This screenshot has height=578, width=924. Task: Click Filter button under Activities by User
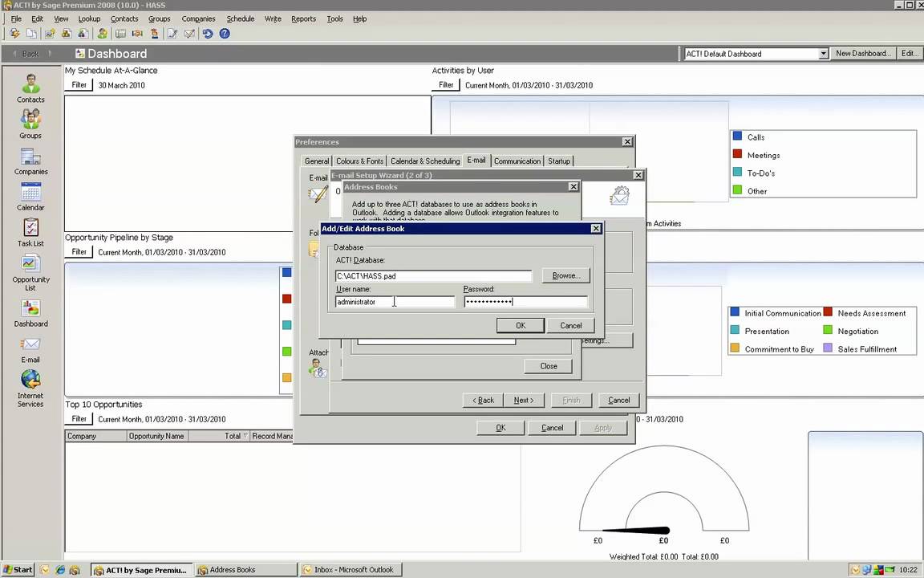(446, 85)
